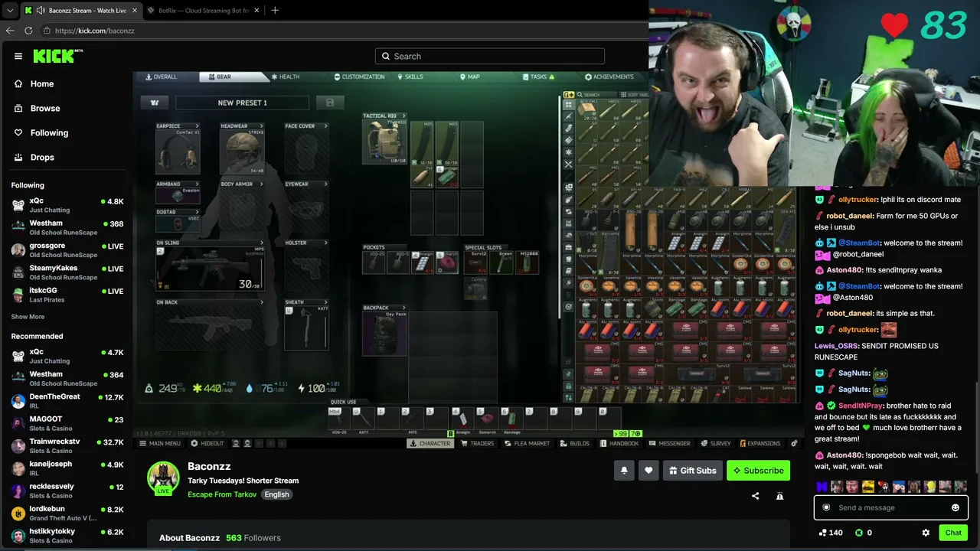Open the Kick hamburger menu
The image size is (980, 551).
18,56
